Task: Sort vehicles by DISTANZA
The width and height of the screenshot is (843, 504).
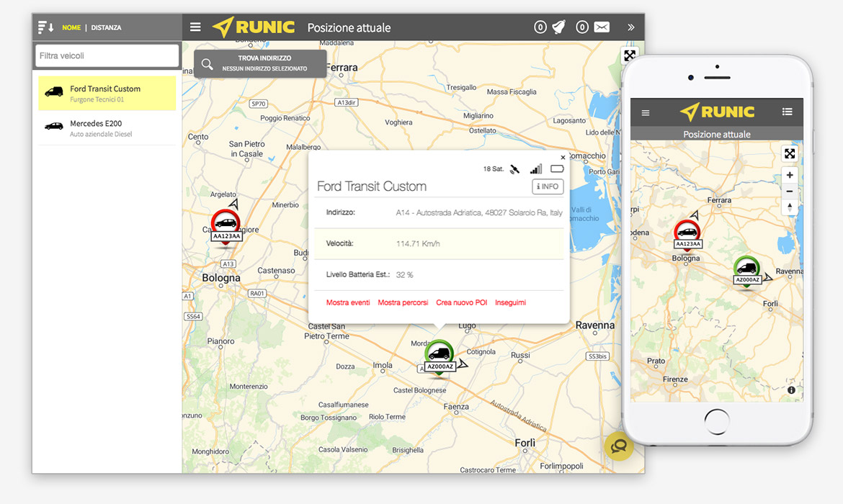Action: coord(106,27)
